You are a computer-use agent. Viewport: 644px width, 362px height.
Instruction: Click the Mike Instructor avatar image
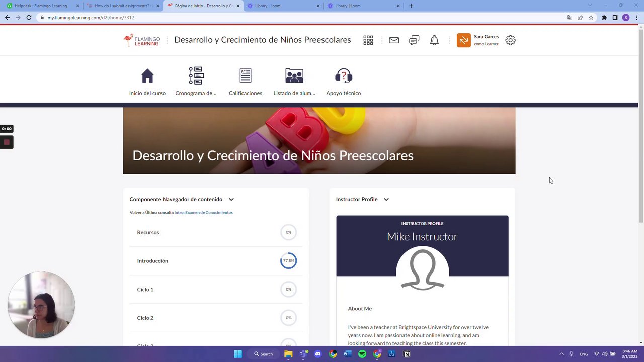[x=422, y=268]
